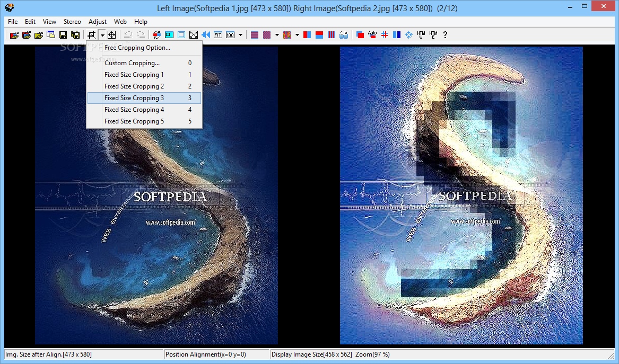Click the two-tone blue bars icon
The image size is (619, 364).
pyautogui.click(x=397, y=34)
